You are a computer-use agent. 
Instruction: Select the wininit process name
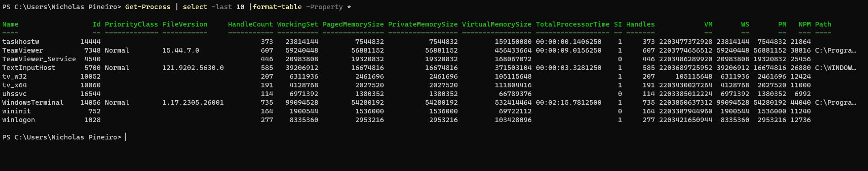tap(16, 111)
